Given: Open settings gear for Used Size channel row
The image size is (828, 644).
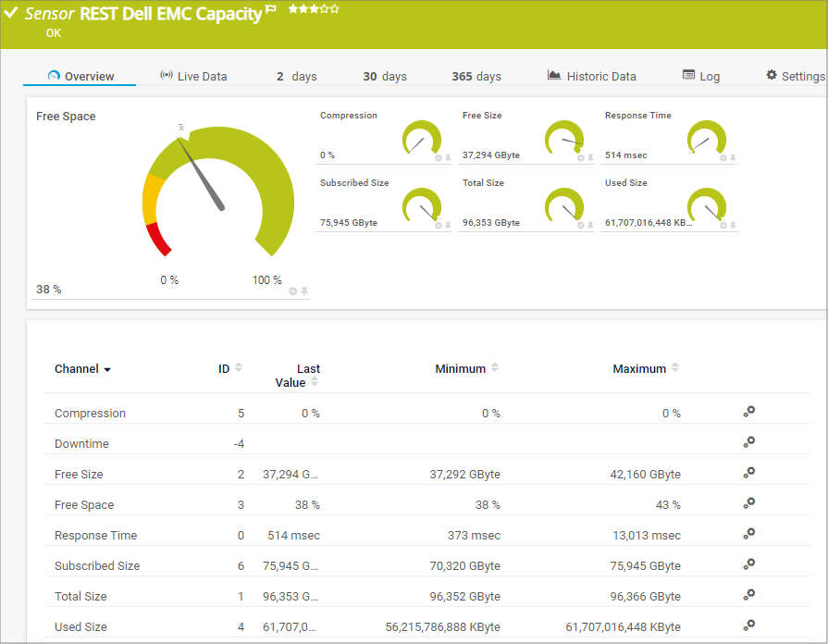Looking at the screenshot, I should click(749, 625).
